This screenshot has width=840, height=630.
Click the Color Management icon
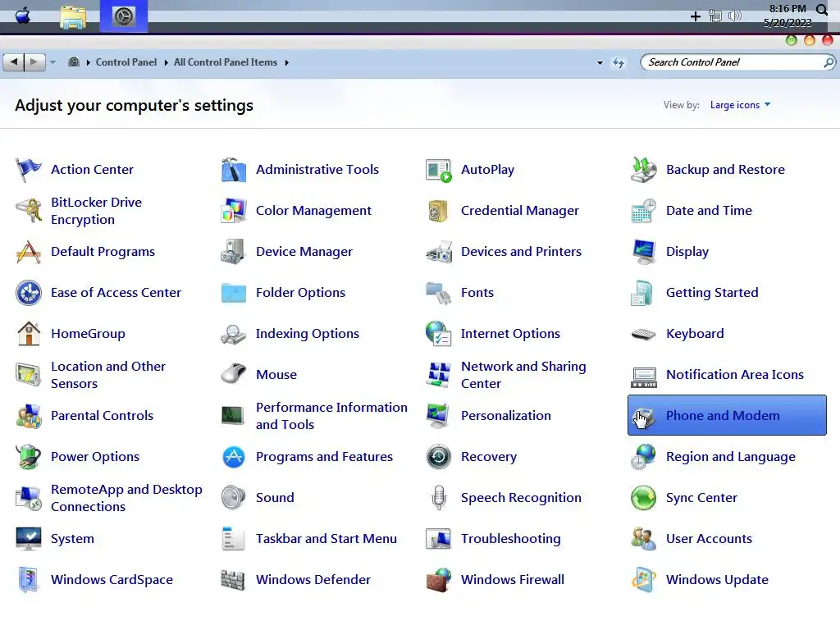point(234,211)
